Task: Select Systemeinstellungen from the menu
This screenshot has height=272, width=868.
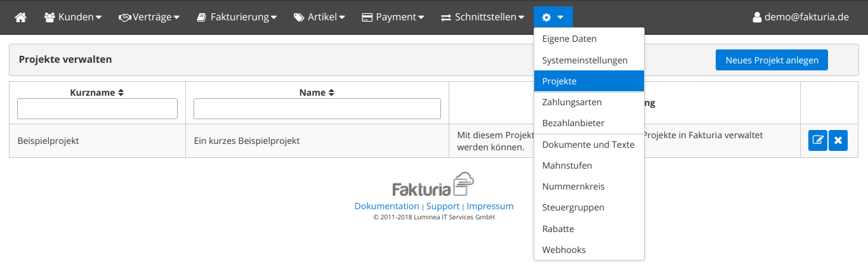Action: coord(584,60)
